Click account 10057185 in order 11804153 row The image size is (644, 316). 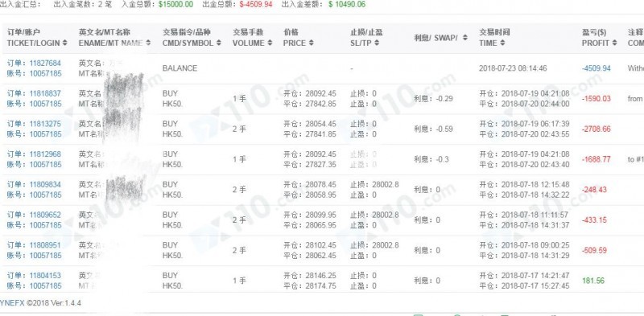point(45,286)
